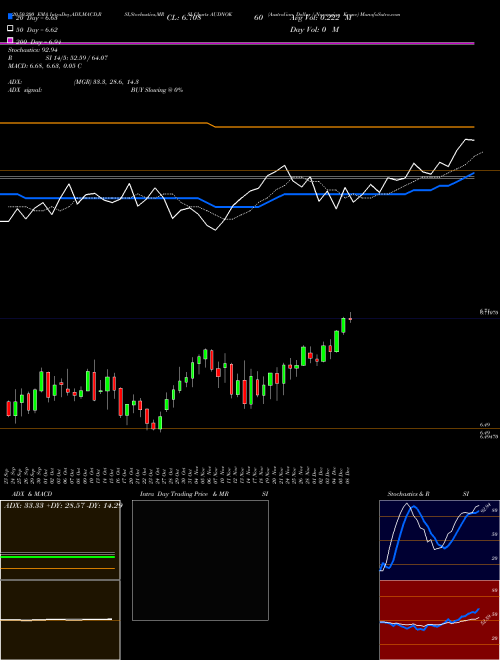Click the blue 20 Day legend swatch
The image size is (500, 660).
click(11, 16)
